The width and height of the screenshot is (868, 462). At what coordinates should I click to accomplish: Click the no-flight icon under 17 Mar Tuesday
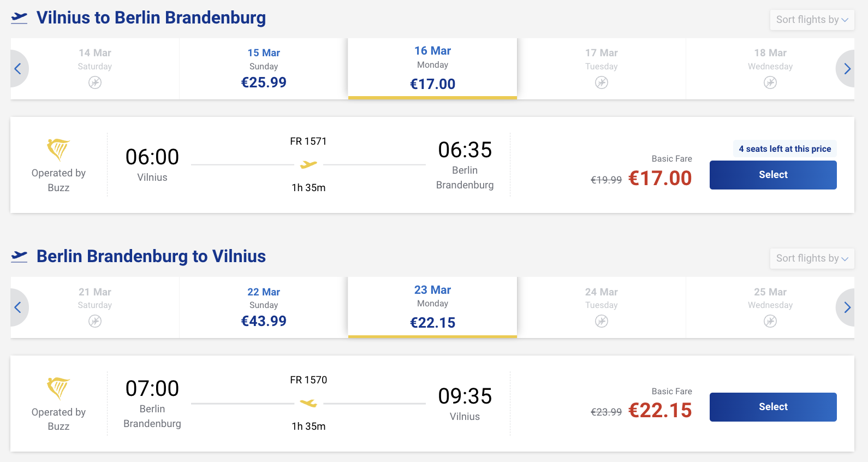601,82
